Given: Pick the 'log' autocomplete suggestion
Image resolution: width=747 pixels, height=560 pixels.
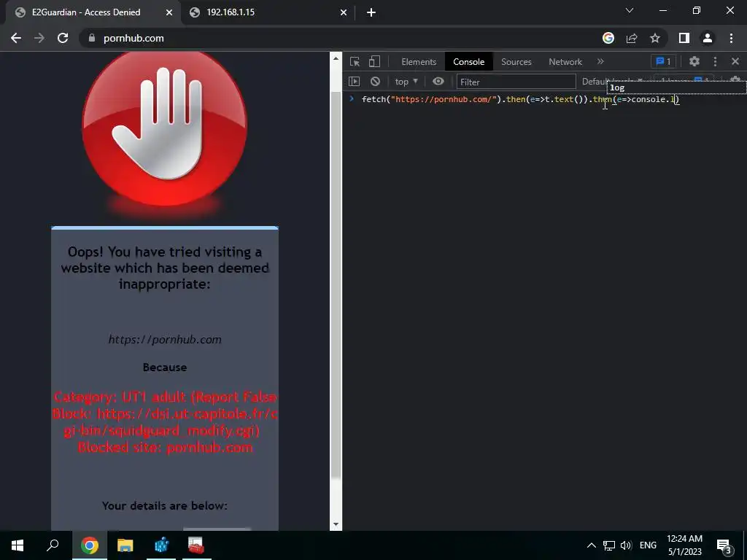Looking at the screenshot, I should click(676, 87).
